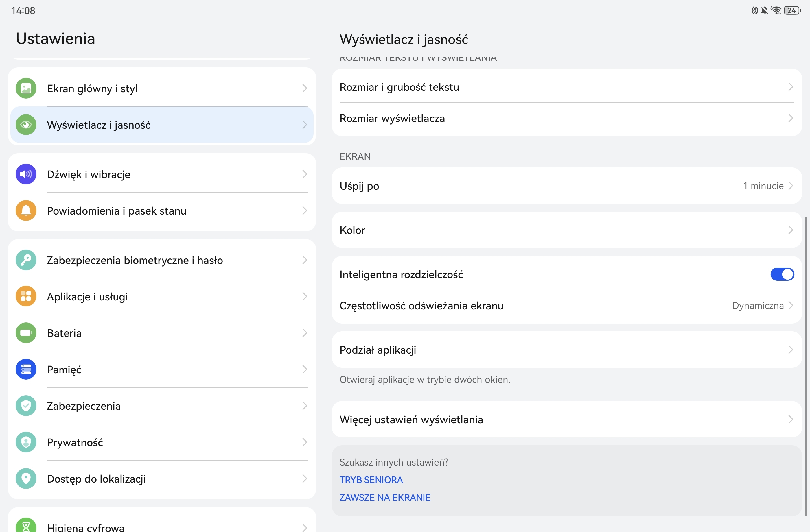
Task: Tap Dostęp do lokalizacji label
Action: tap(96, 479)
